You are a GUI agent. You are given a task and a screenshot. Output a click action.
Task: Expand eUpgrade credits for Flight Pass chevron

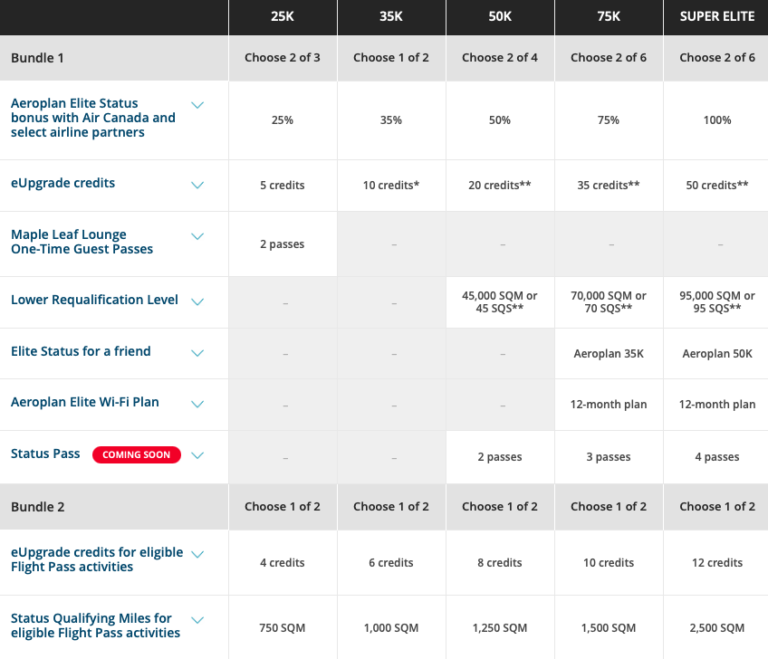coord(197,554)
